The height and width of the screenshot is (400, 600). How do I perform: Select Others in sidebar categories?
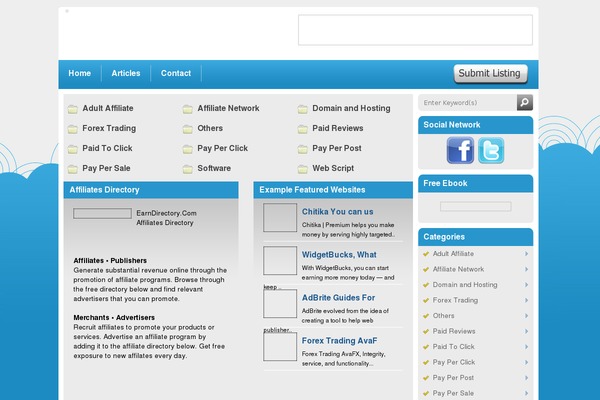[443, 316]
